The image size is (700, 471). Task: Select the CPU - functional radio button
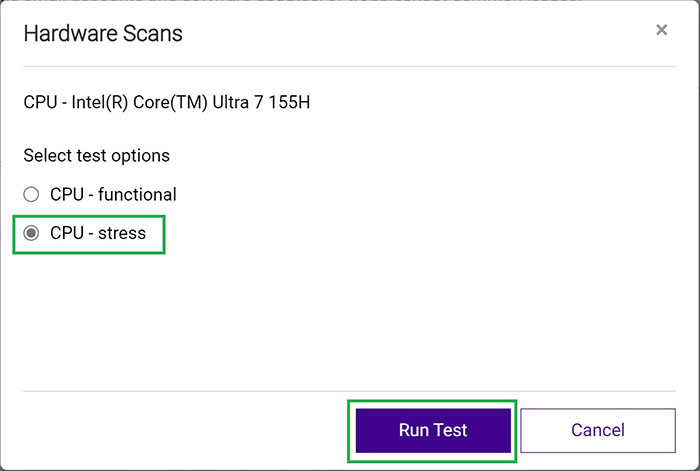pyautogui.click(x=31, y=194)
